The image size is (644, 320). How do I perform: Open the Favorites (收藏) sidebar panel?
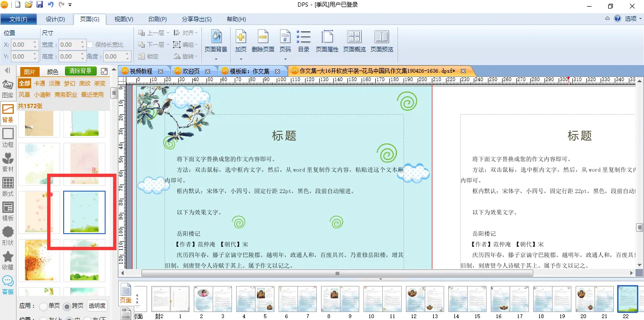pyautogui.click(x=8, y=260)
